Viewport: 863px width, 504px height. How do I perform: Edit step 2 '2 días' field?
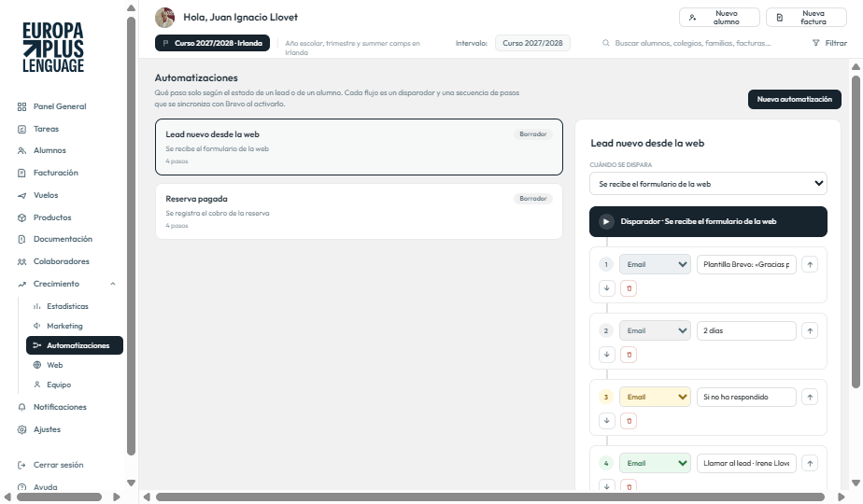coord(746,331)
